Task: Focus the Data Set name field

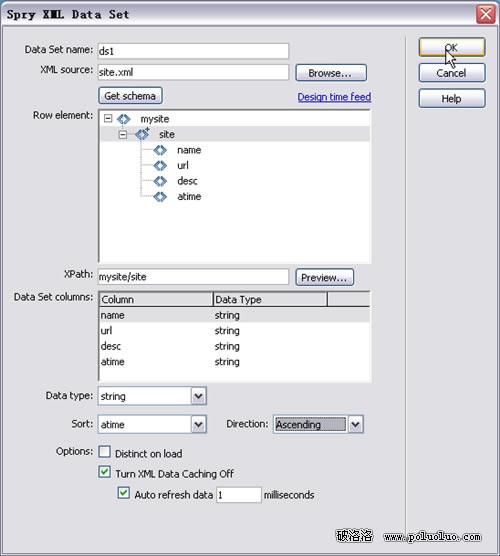Action: point(193,51)
